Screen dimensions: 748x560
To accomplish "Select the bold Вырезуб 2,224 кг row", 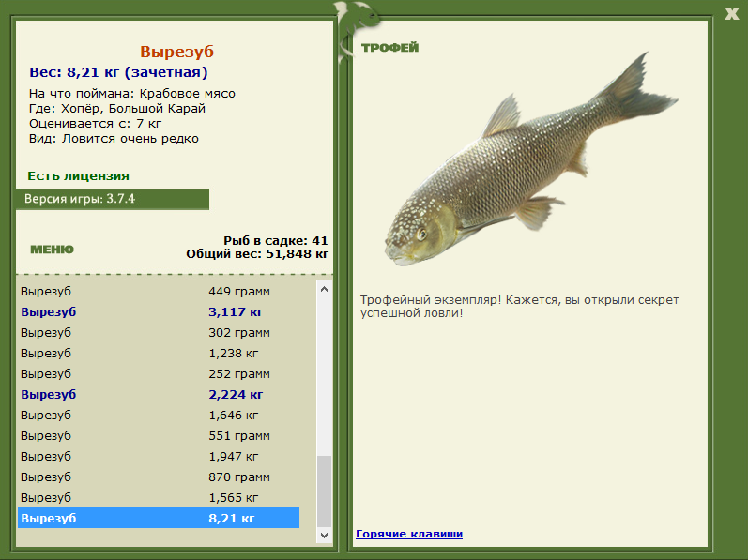I will click(x=158, y=394).
